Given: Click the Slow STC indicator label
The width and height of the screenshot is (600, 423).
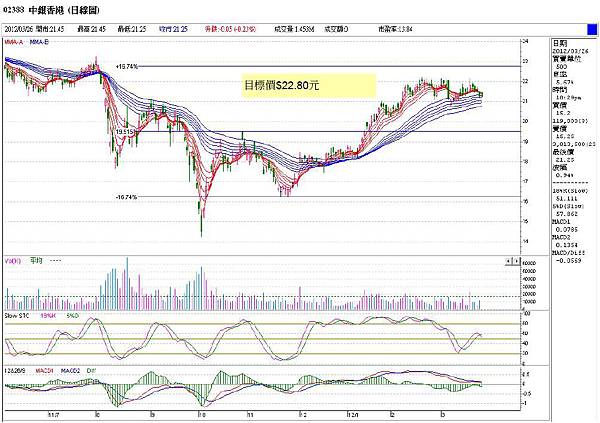Looking at the screenshot, I should 16,315.
